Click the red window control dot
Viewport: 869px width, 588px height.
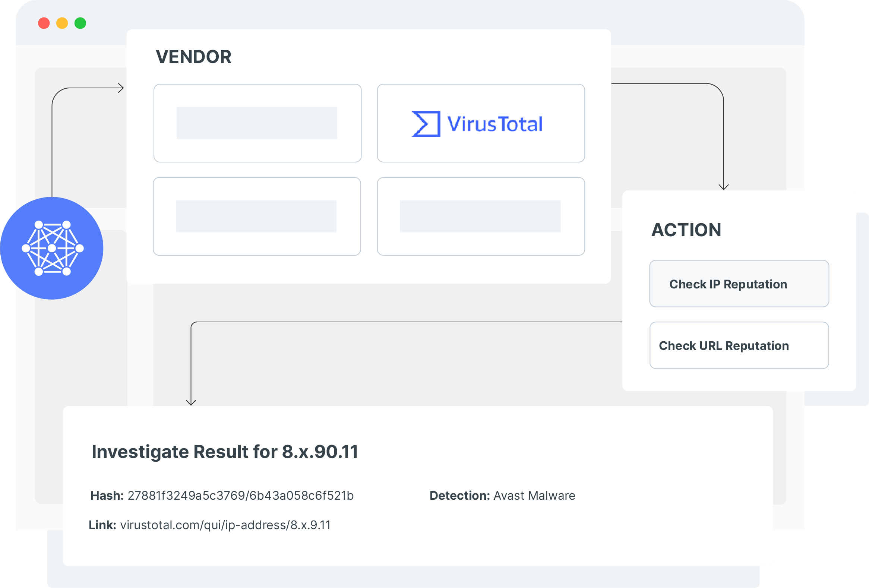click(x=44, y=23)
